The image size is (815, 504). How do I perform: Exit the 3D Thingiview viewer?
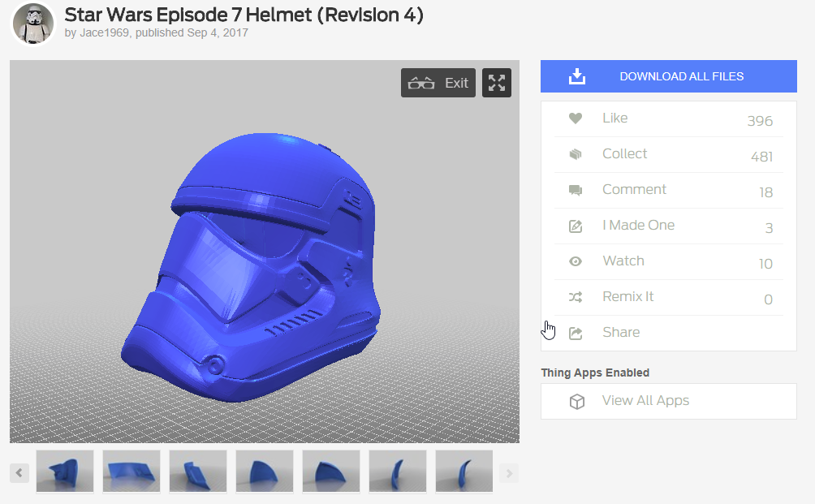pyautogui.click(x=438, y=83)
